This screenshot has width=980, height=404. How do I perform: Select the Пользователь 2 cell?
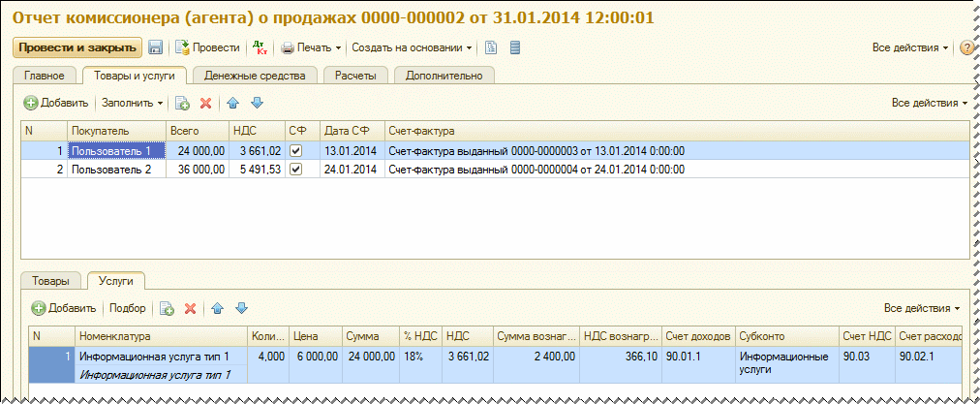(x=116, y=169)
